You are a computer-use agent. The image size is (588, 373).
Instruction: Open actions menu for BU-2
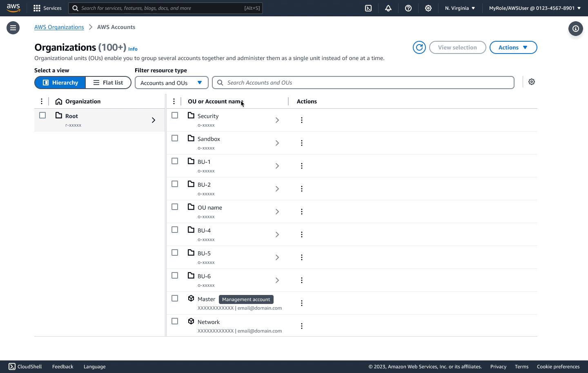click(302, 189)
